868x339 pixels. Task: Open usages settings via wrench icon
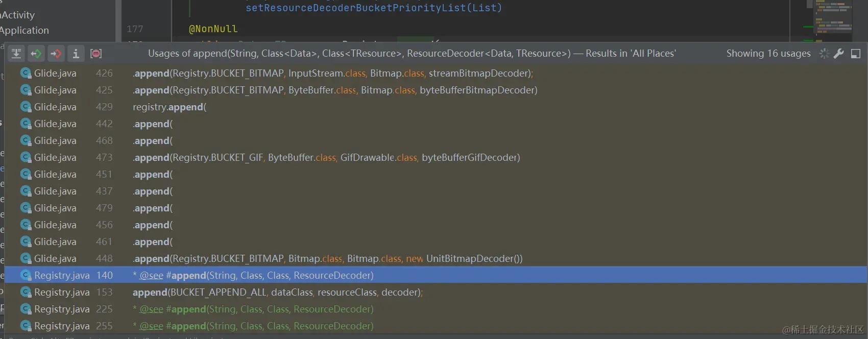tap(838, 54)
